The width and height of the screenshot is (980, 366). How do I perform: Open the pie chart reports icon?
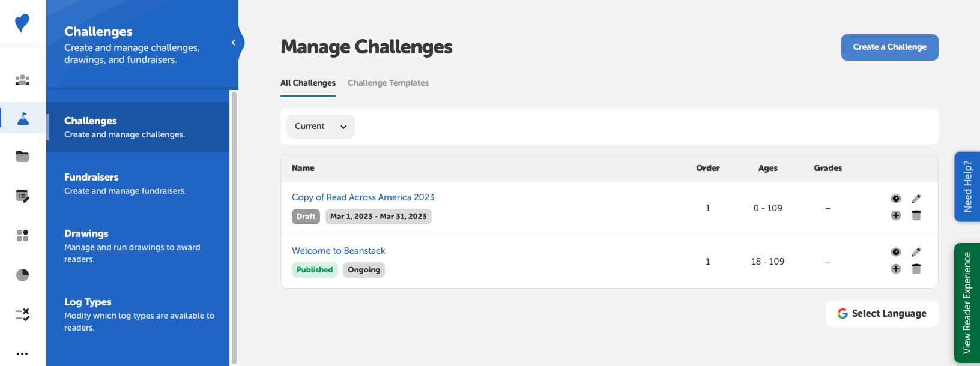(22, 275)
